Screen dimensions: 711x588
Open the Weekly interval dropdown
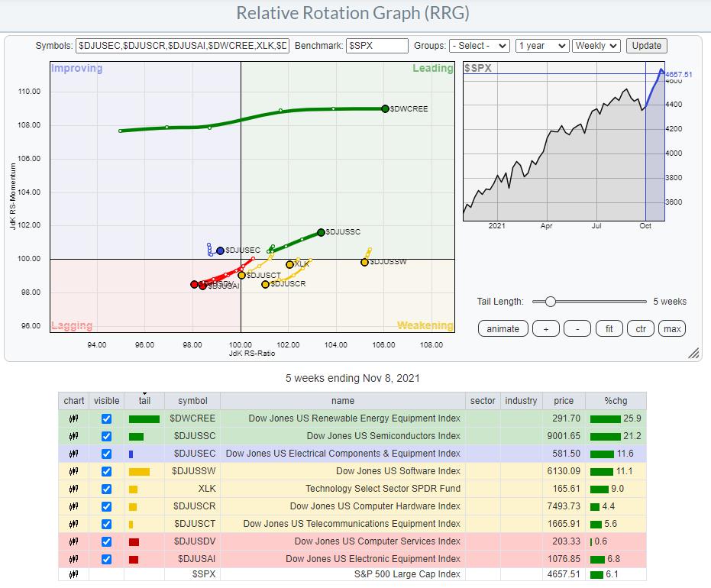(596, 46)
